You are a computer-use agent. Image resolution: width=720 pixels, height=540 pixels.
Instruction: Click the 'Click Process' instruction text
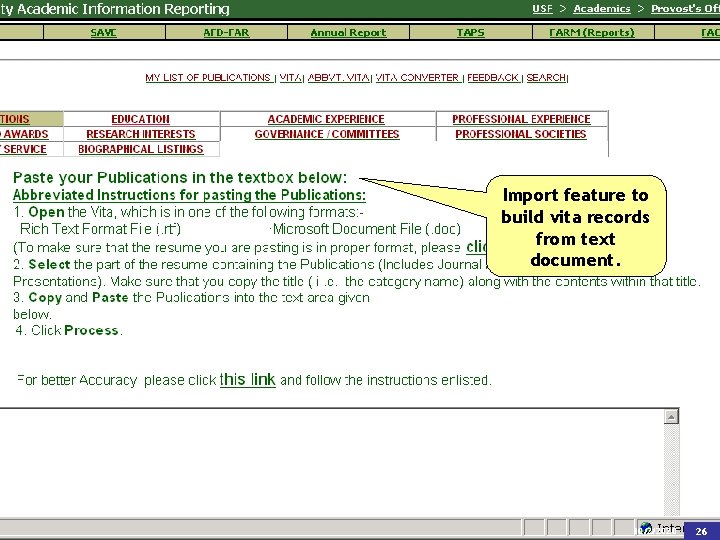[x=69, y=330]
